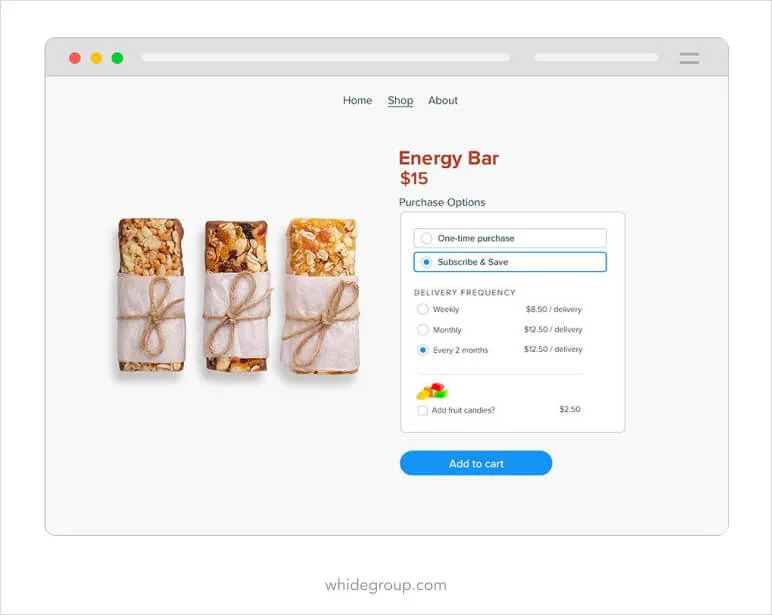Image resolution: width=772 pixels, height=615 pixels.
Task: Select the One-time purchase option
Action: (510, 238)
